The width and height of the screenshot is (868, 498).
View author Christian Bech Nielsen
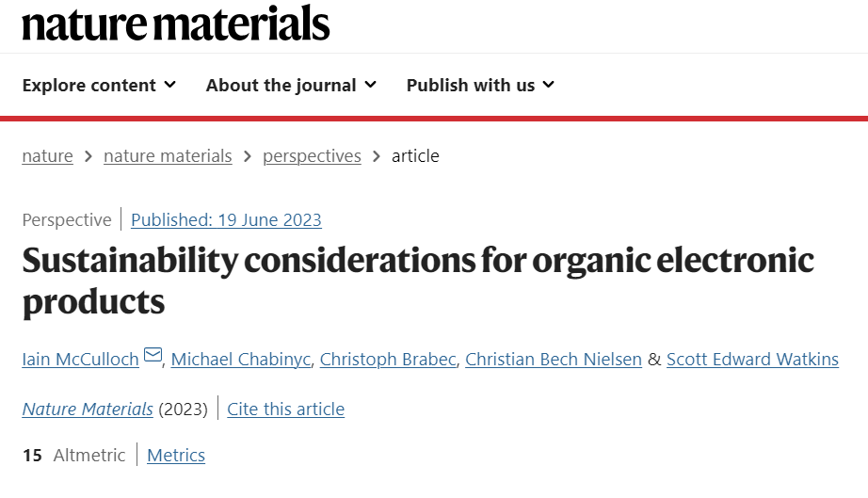(x=554, y=359)
